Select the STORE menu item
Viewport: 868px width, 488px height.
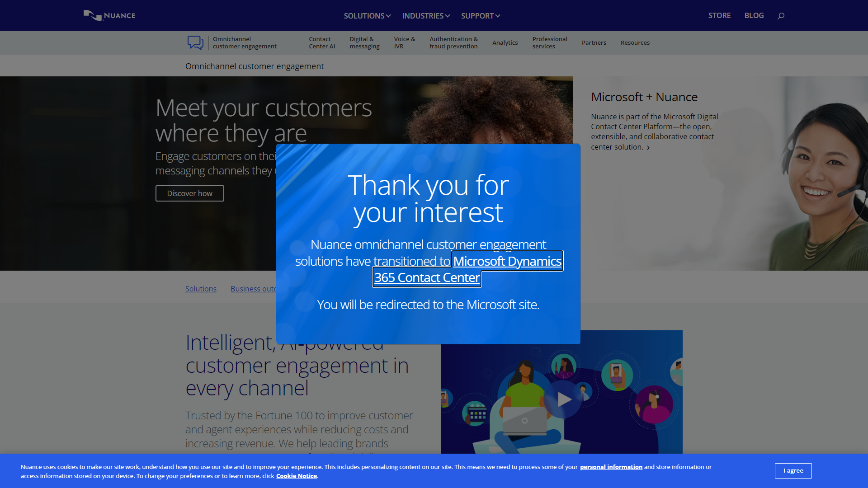coord(720,15)
